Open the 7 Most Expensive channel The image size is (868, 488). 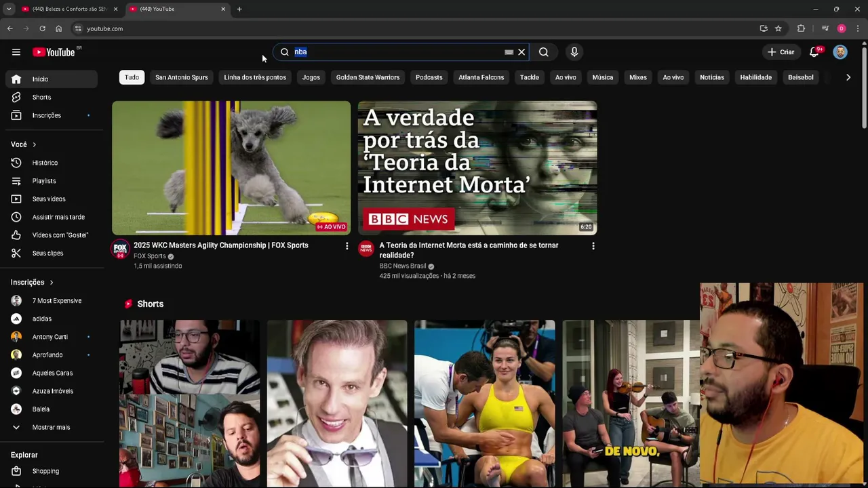(52, 301)
